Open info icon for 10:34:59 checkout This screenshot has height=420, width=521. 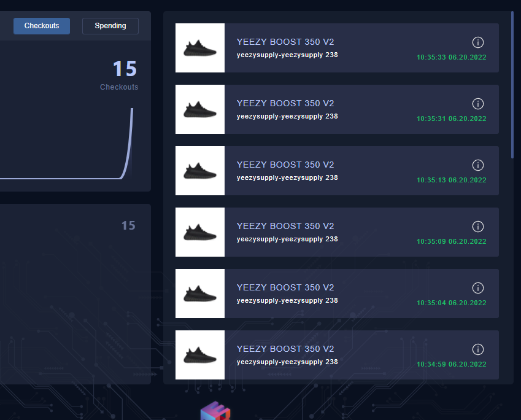tap(478, 349)
